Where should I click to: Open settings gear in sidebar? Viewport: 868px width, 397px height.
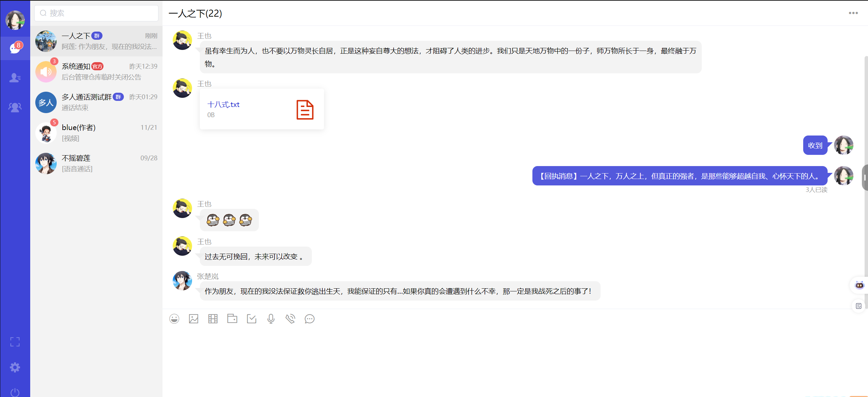tap(15, 367)
